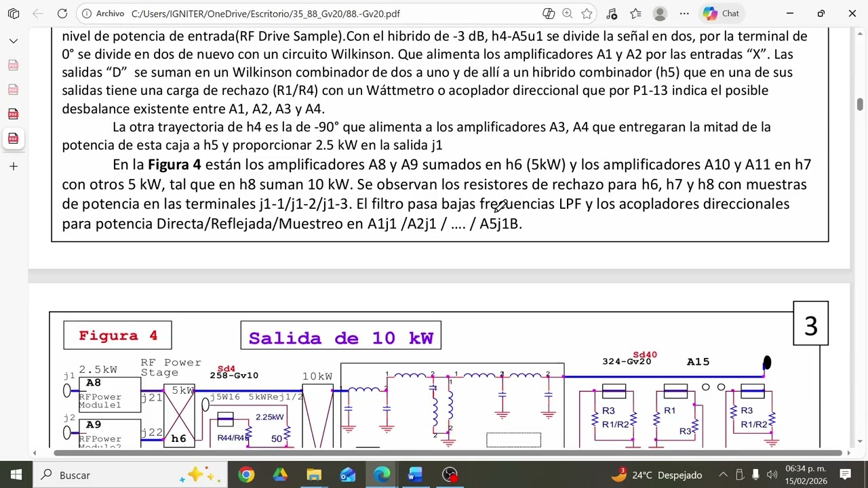Image resolution: width=868 pixels, height=488 pixels.
Task: Open a new tab with plus icon
Action: pyautogui.click(x=14, y=166)
